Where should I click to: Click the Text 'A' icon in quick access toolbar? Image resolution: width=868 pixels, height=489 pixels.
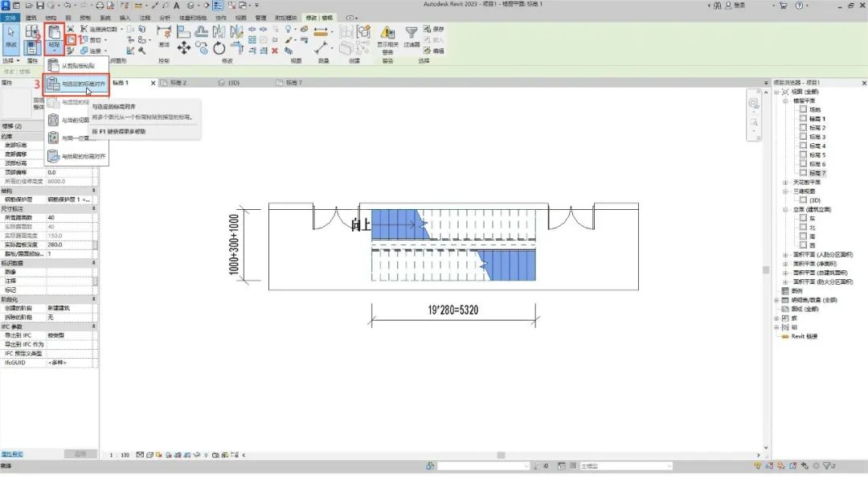[x=177, y=6]
